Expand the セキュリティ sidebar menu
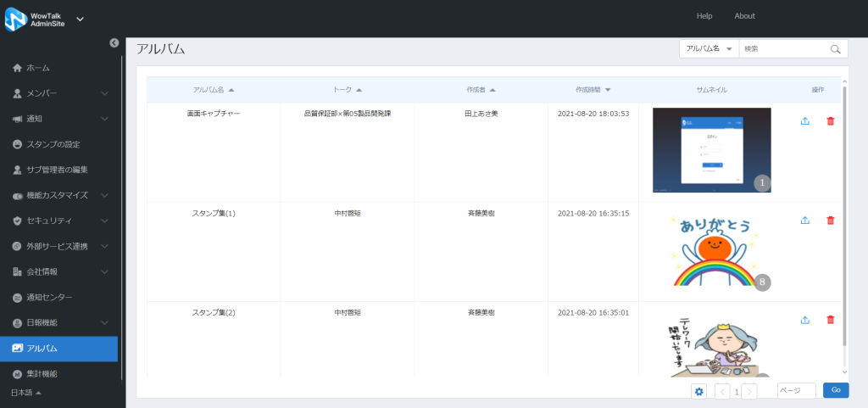 61,221
